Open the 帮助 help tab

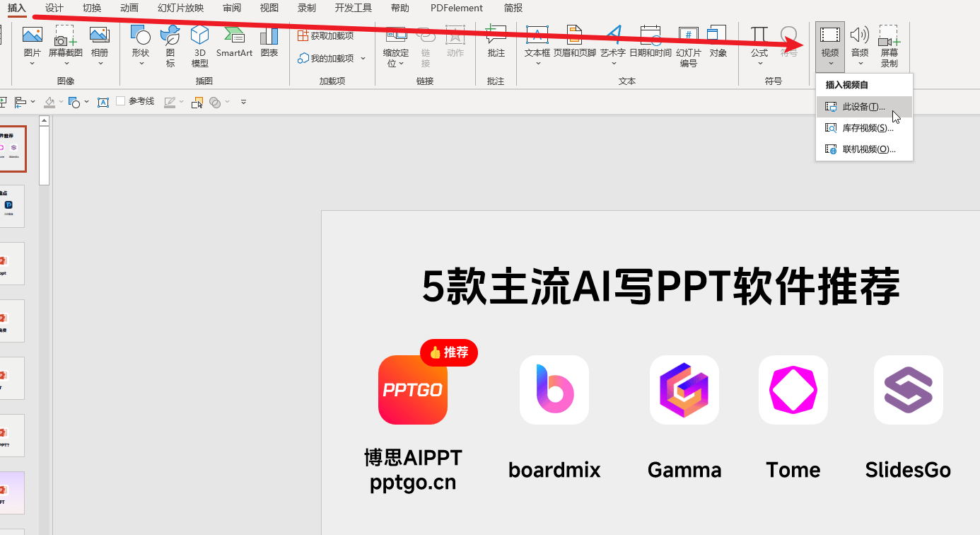pyautogui.click(x=400, y=8)
